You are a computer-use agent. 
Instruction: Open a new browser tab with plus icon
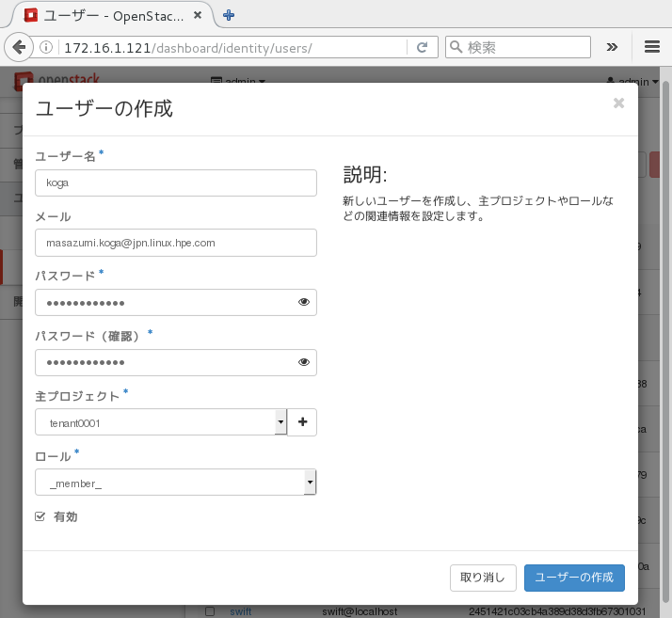229,15
